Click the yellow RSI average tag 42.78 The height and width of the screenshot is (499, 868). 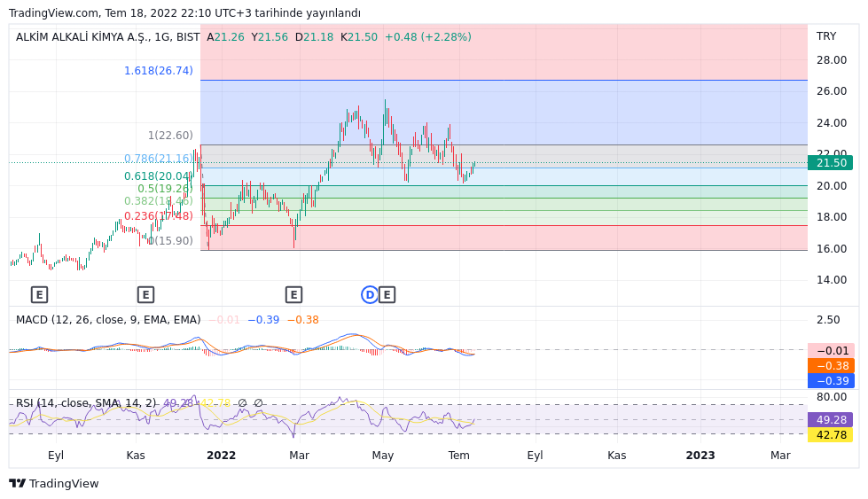831,435
